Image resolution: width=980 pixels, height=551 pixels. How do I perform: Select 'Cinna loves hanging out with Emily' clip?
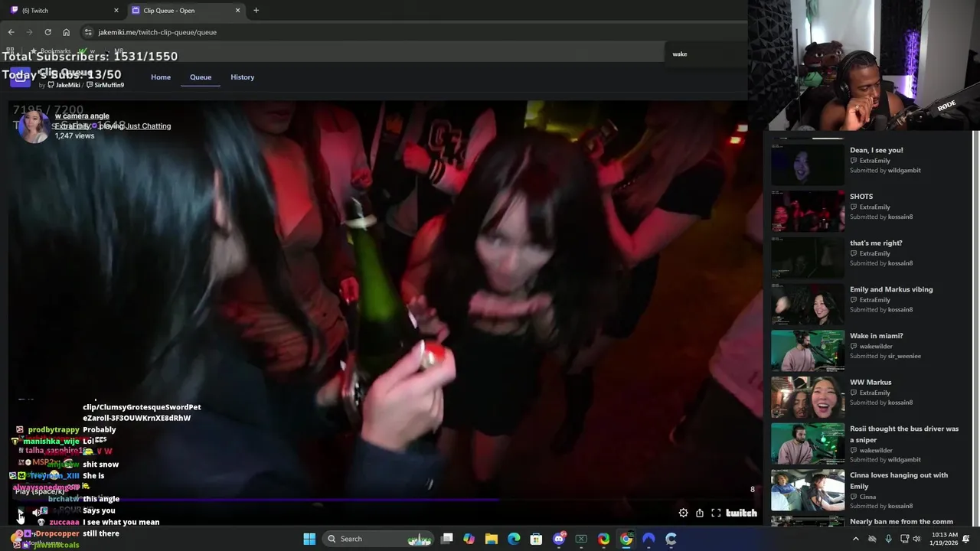808,490
